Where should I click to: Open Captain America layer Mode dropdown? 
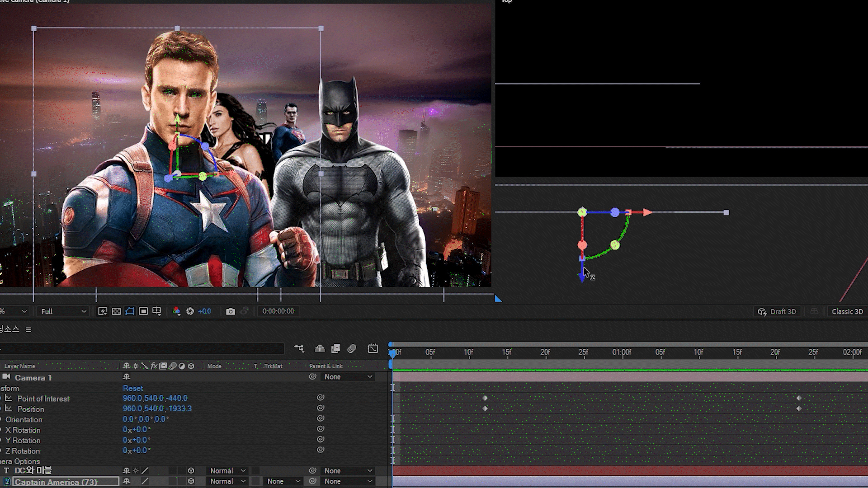[228, 481]
